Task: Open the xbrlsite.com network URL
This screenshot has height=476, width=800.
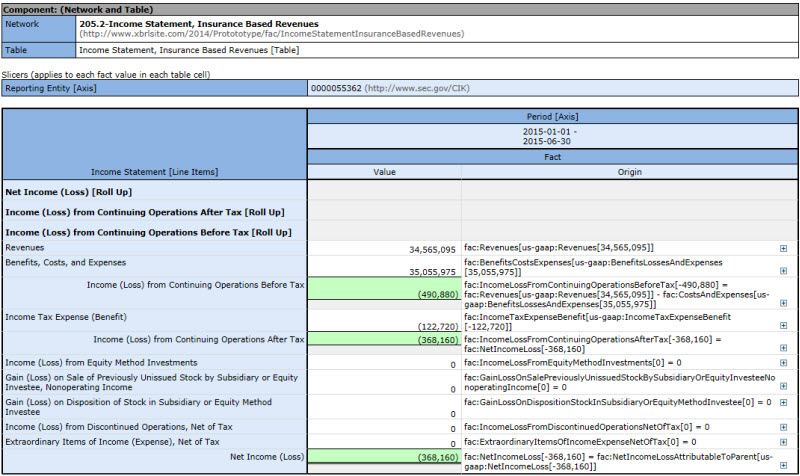Action: point(271,33)
